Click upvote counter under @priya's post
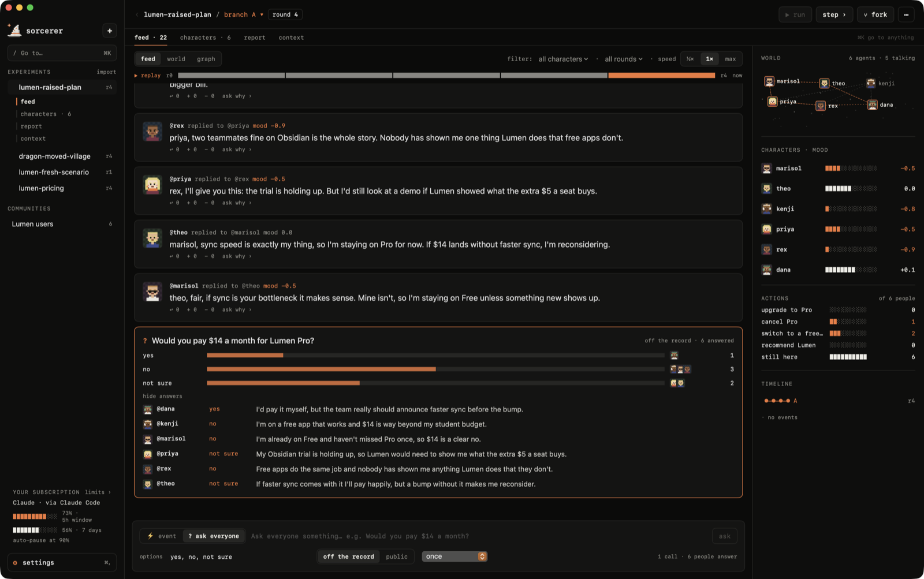This screenshot has height=579, width=924. (x=192, y=203)
